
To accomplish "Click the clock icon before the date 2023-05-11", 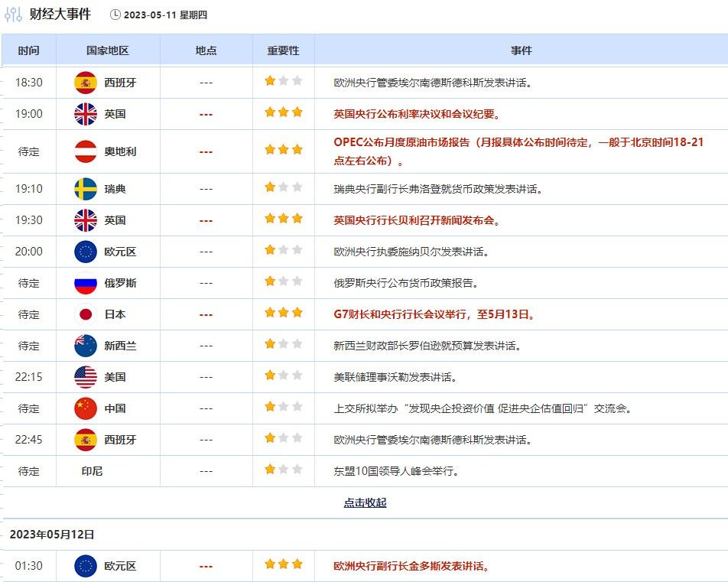I will coord(115,15).
